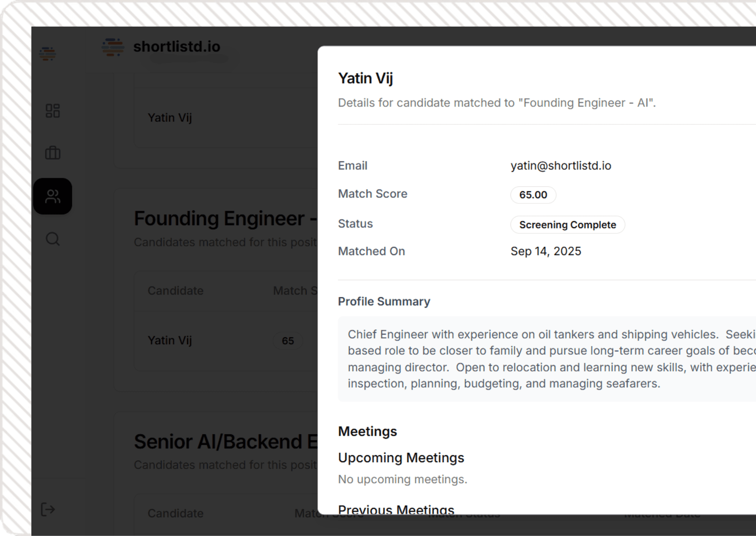
Task: Open the dashboard grid icon in the sidebar
Action: [x=52, y=111]
